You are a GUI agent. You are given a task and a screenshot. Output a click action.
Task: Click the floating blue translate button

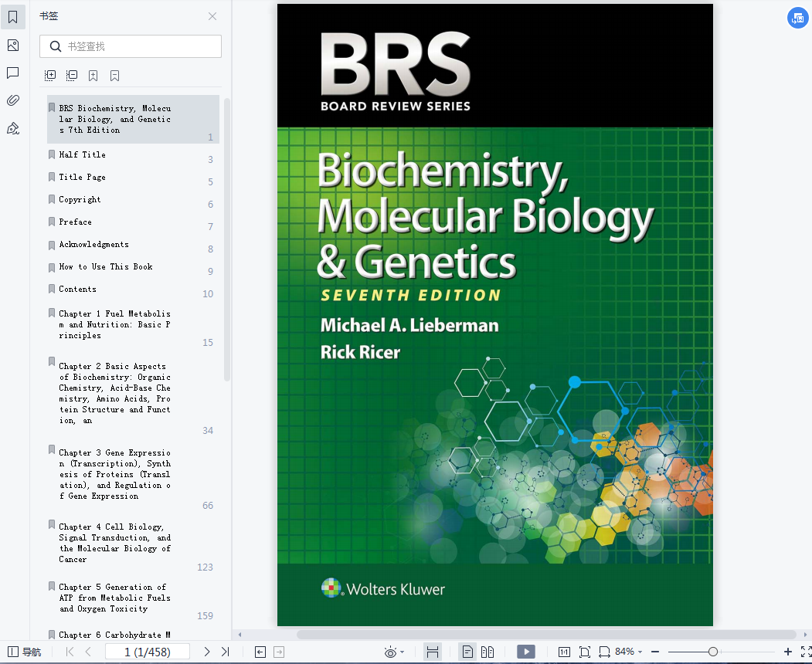pos(798,18)
